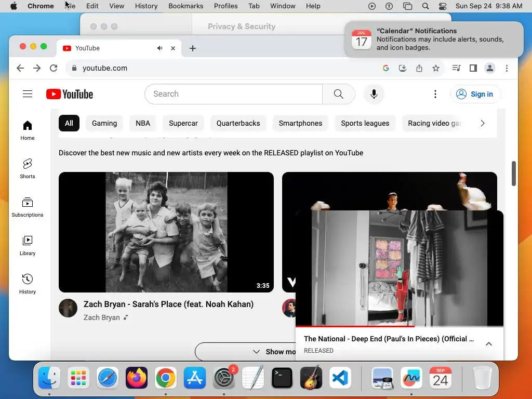Screen dimensions: 532x399
Task: Open Chrome profile avatar
Action: pos(490,68)
